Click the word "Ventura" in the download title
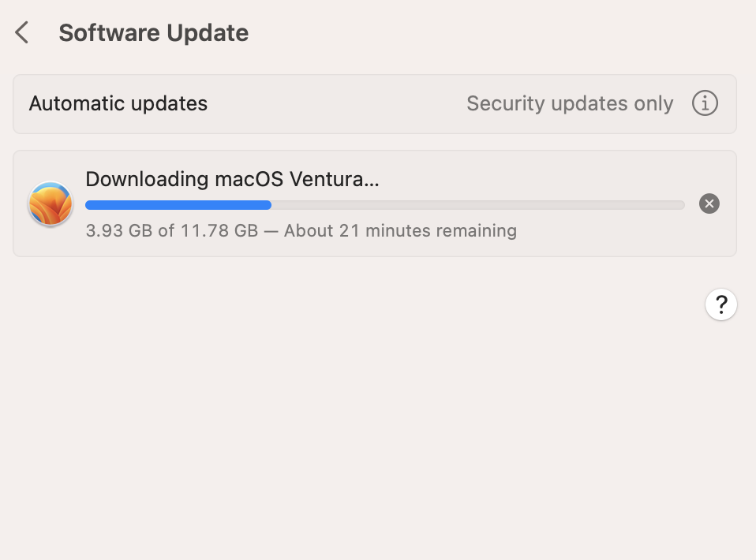 (334, 179)
